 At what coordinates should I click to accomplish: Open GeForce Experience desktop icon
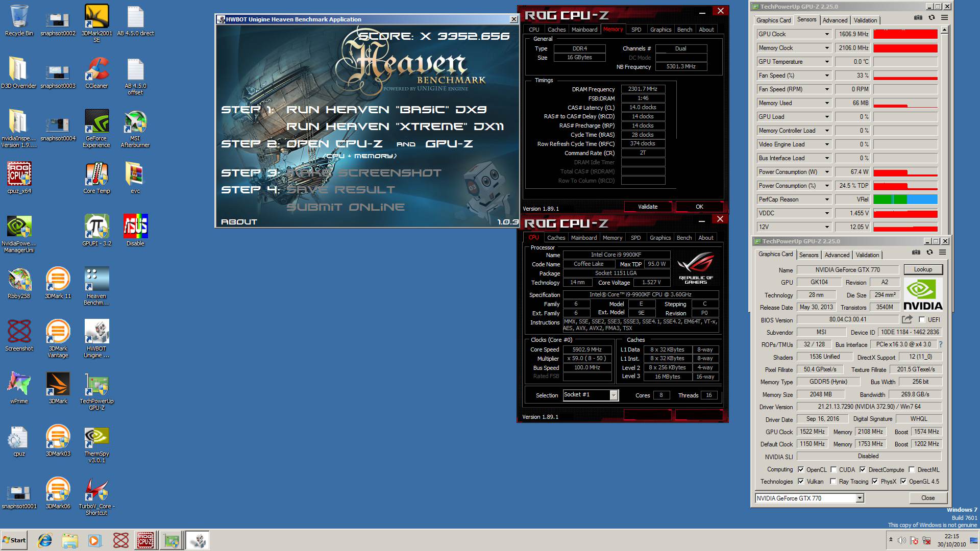pos(96,129)
